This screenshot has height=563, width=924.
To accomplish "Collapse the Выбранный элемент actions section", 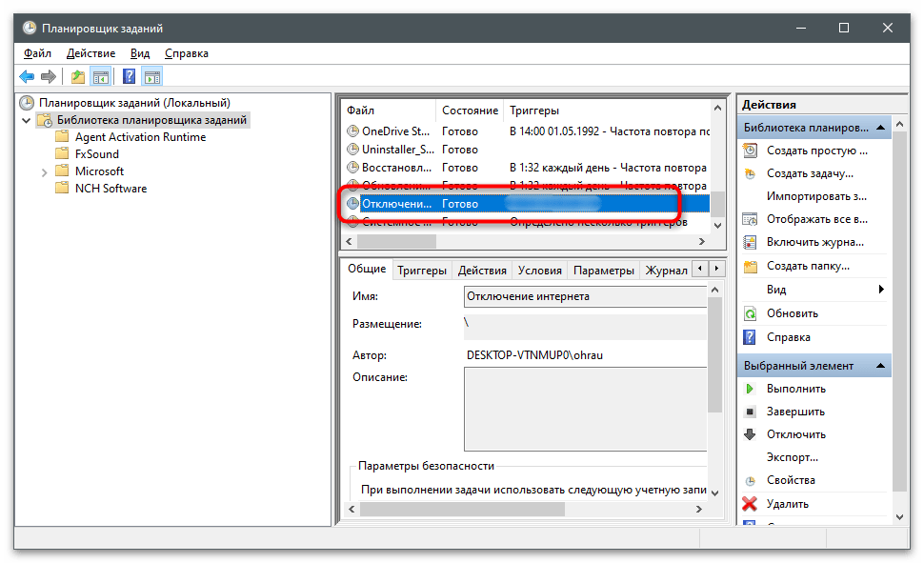I will pyautogui.click(x=880, y=366).
